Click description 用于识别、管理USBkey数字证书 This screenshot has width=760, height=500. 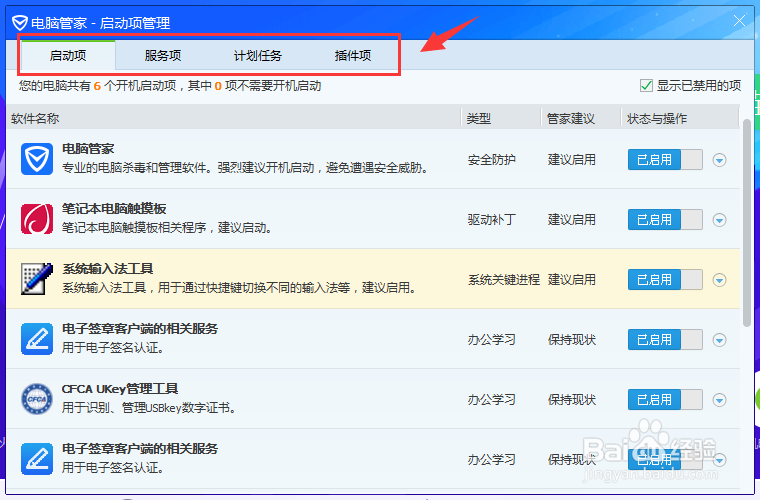(149, 408)
